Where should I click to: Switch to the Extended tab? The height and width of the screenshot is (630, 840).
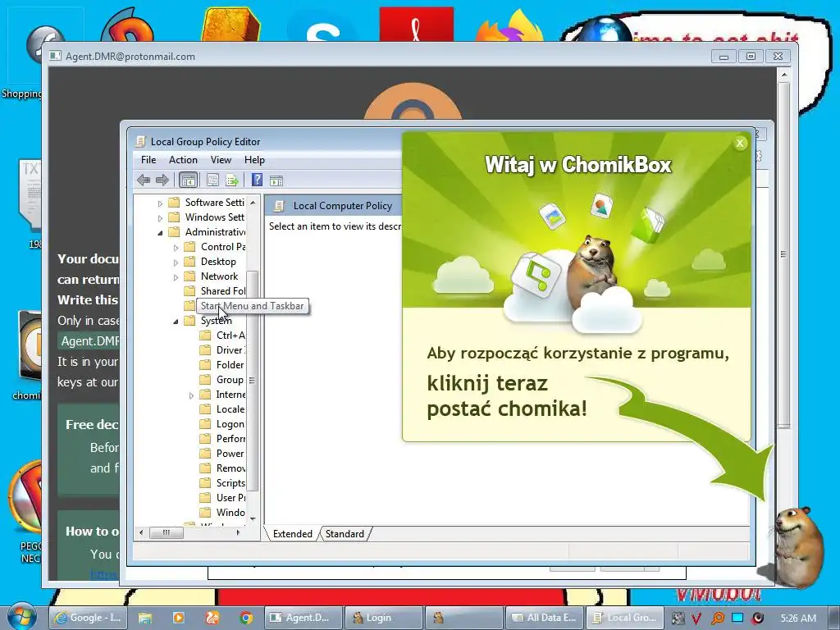tap(292, 533)
